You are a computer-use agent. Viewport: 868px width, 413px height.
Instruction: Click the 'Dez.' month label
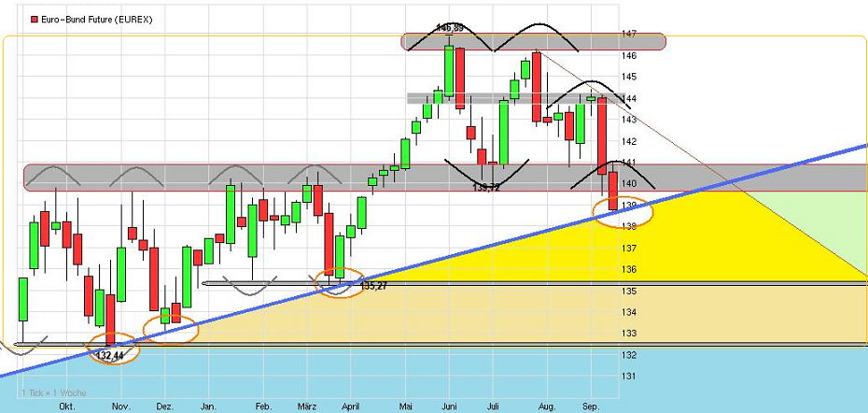(165, 406)
